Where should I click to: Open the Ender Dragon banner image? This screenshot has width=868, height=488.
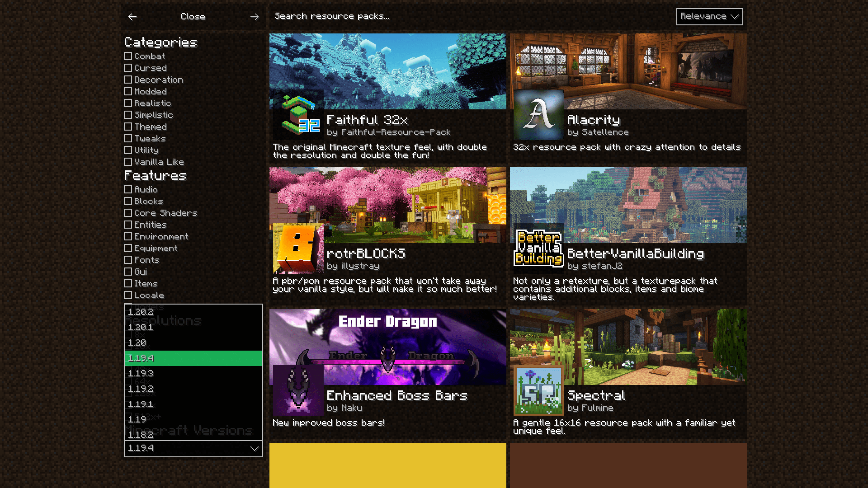pos(388,347)
